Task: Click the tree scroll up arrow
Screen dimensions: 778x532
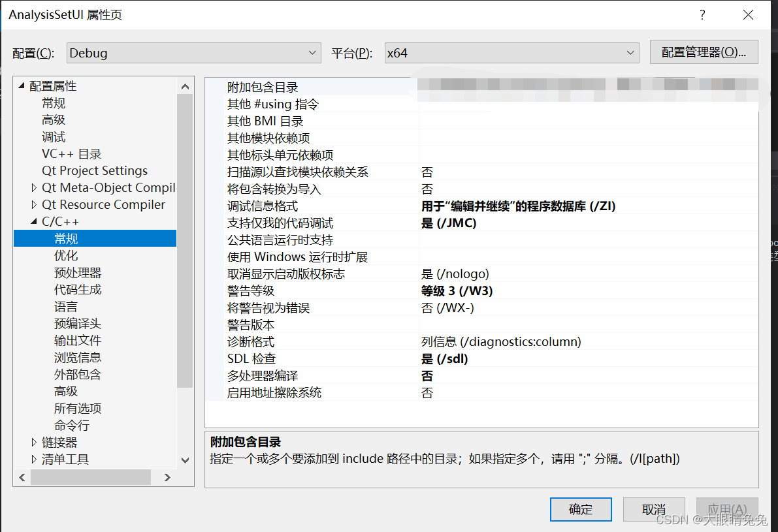Action: (185, 86)
